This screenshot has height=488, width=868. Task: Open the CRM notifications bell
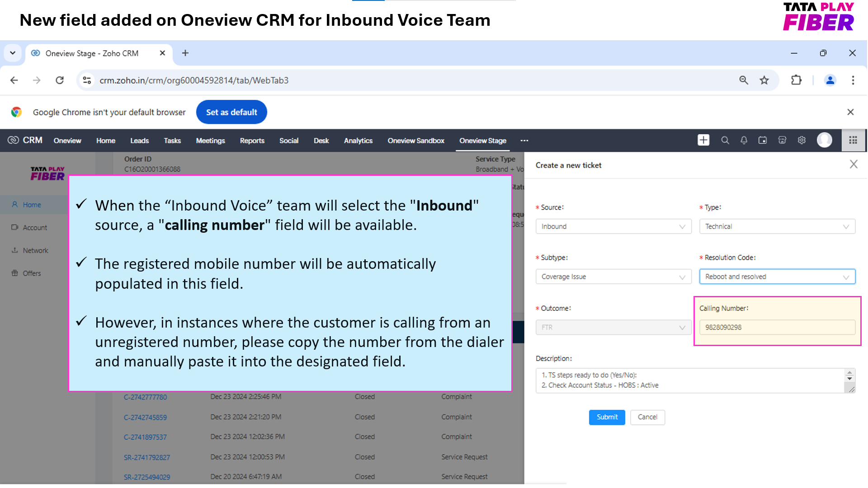tap(744, 141)
